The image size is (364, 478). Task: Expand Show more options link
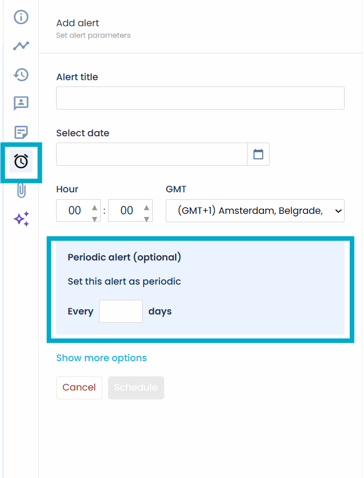tap(101, 358)
